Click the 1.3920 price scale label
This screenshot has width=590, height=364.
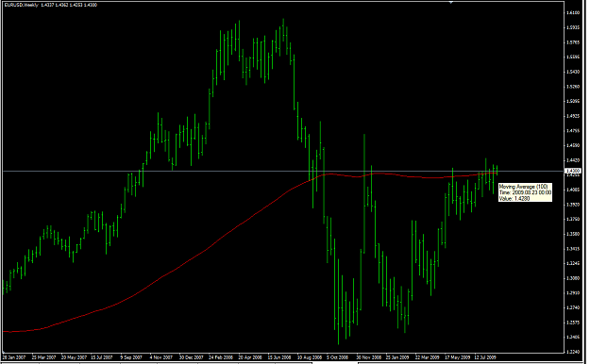tap(573, 205)
